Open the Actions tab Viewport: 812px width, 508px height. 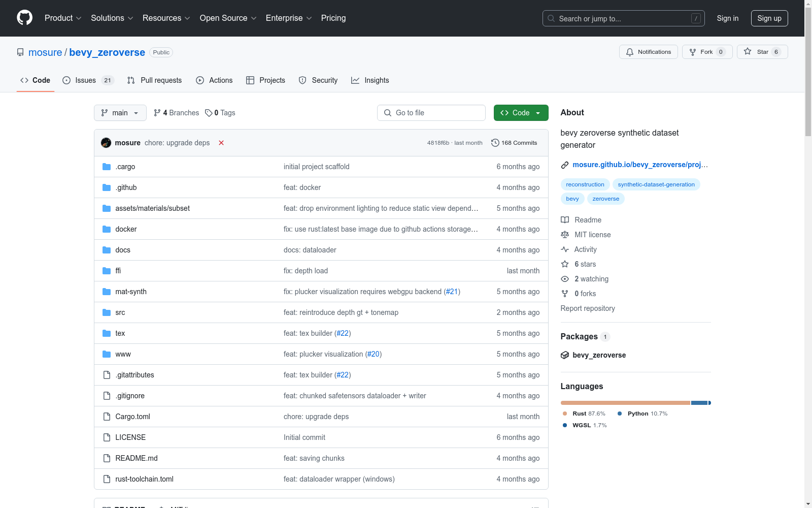coord(214,80)
